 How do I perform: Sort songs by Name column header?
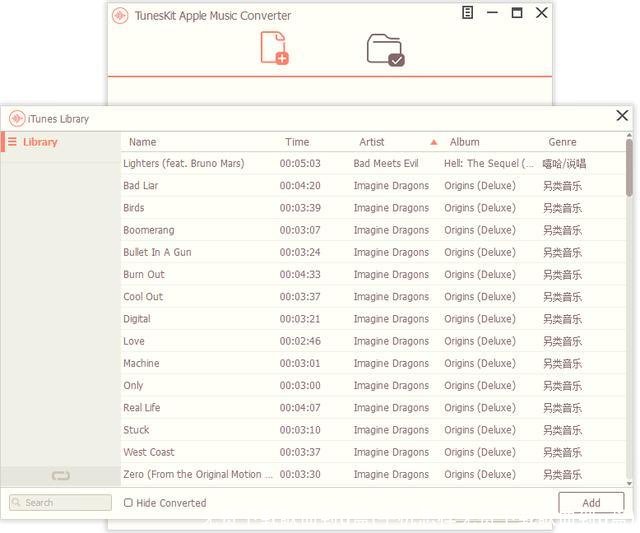click(x=143, y=142)
